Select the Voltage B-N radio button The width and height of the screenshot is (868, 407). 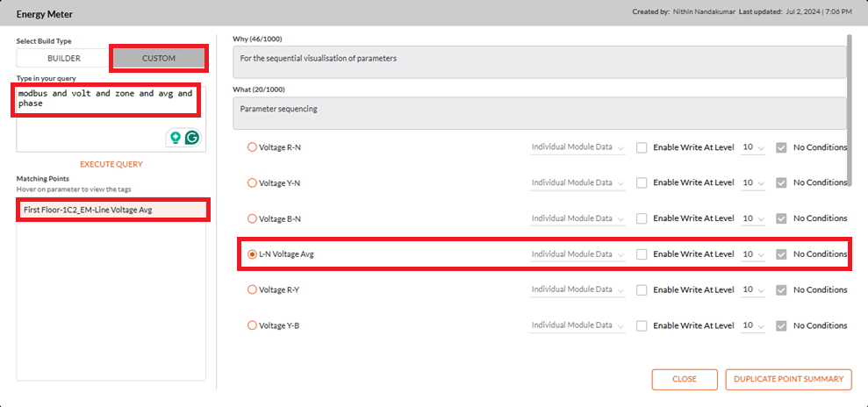[x=252, y=219]
